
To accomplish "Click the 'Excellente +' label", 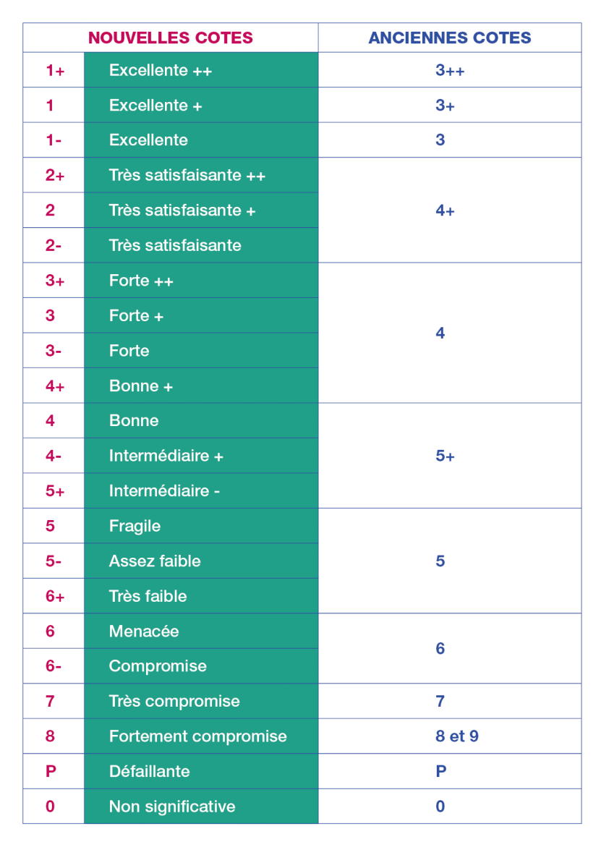I will [x=155, y=106].
